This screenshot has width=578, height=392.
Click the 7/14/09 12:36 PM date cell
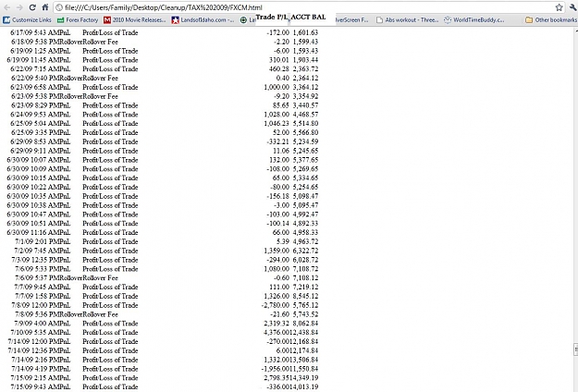(x=32, y=350)
